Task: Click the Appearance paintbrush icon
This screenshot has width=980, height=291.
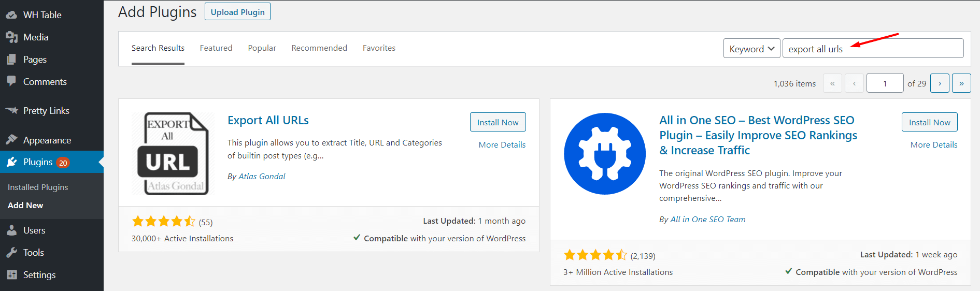Action: (11, 140)
